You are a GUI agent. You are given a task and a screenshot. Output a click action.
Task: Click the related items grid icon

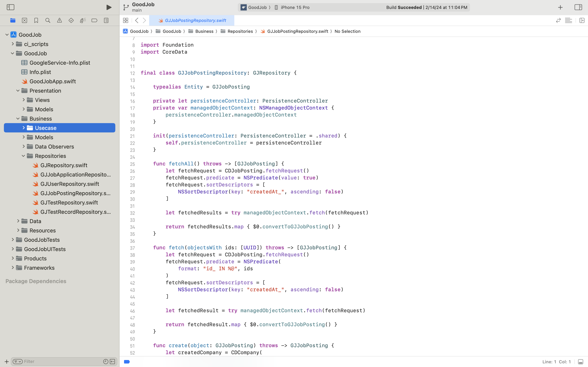[126, 20]
